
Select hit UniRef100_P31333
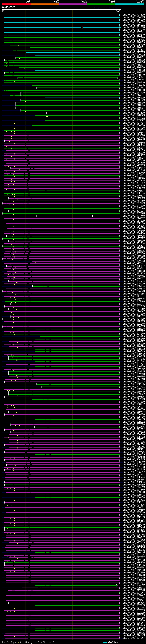click(134, 467)
